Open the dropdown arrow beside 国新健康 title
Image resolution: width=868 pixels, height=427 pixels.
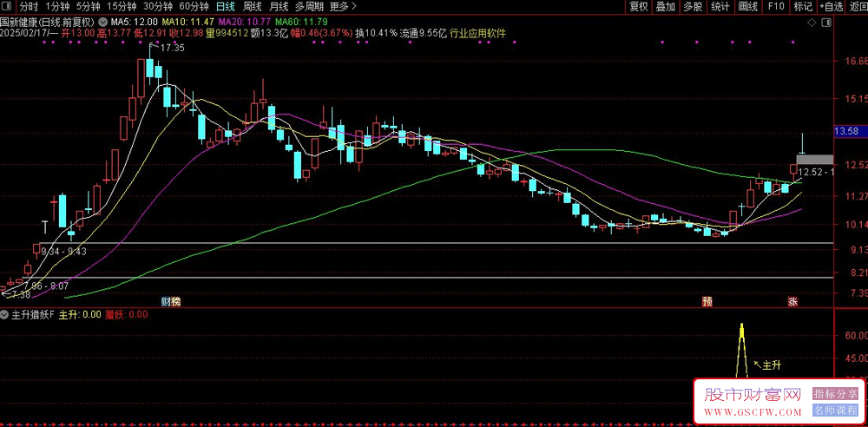(103, 23)
